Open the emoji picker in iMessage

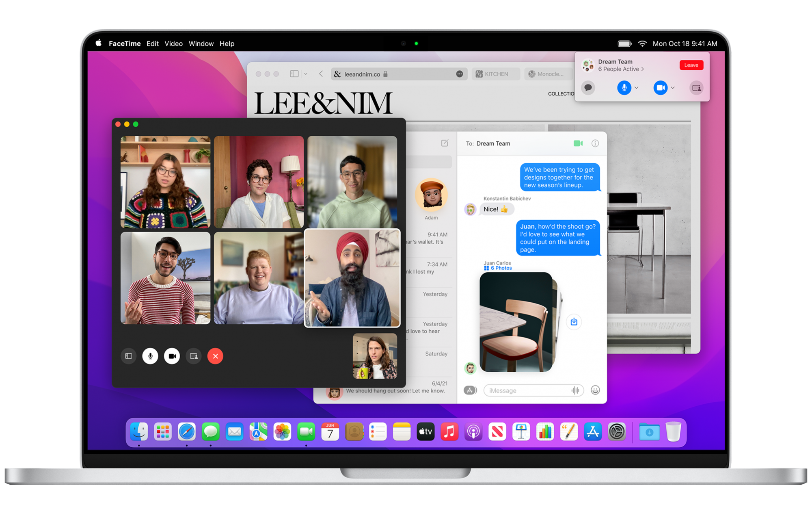595,390
